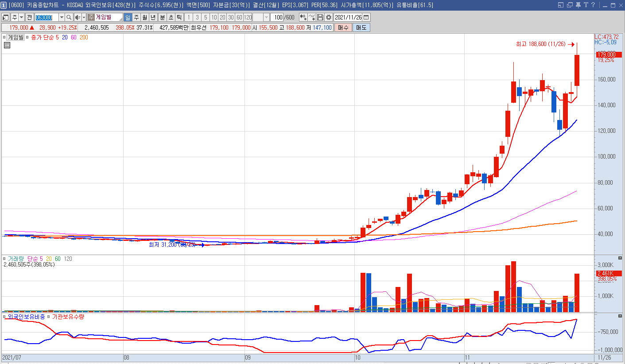Image resolution: width=625 pixels, height=364 pixels.
Task: Collapse volume pane using corner toggle button
Action: click(x=620, y=258)
